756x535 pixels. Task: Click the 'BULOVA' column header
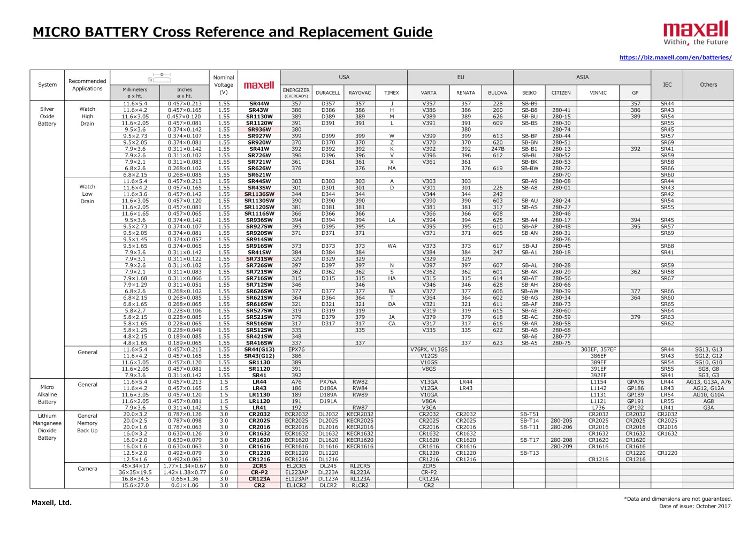[498, 93]
